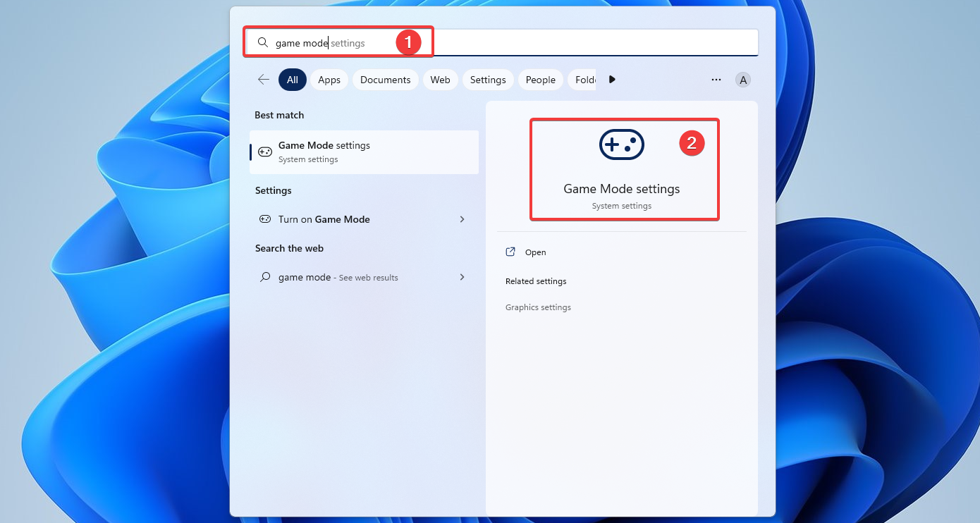This screenshot has width=980, height=523.
Task: Switch to the Settings filter tab
Action: 488,80
